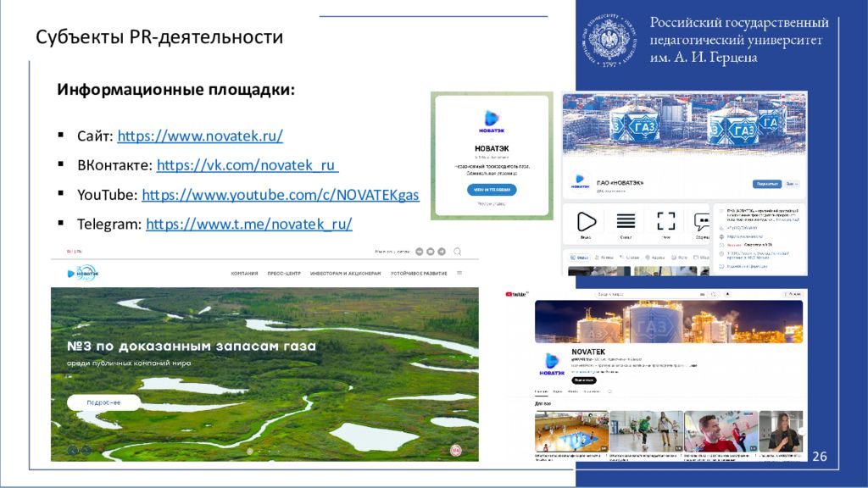The image size is (868, 488).
Task: Click the blue subscribe button on the VK page
Action: point(766,184)
